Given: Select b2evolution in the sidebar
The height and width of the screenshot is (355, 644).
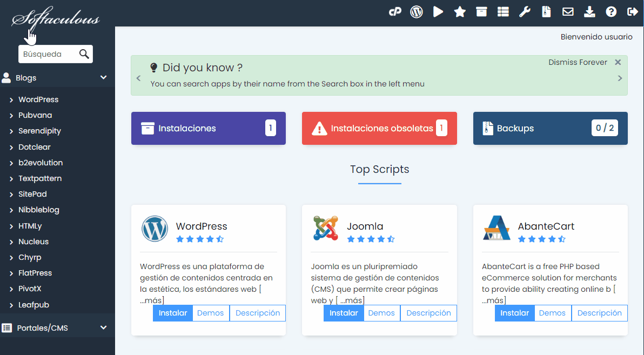Looking at the screenshot, I should pyautogui.click(x=41, y=163).
